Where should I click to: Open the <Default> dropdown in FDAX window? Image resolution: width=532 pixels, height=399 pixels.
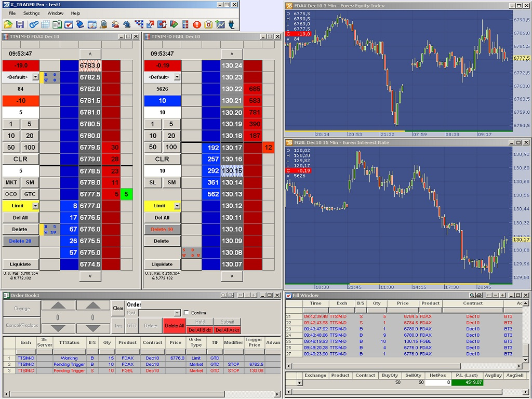pos(35,77)
